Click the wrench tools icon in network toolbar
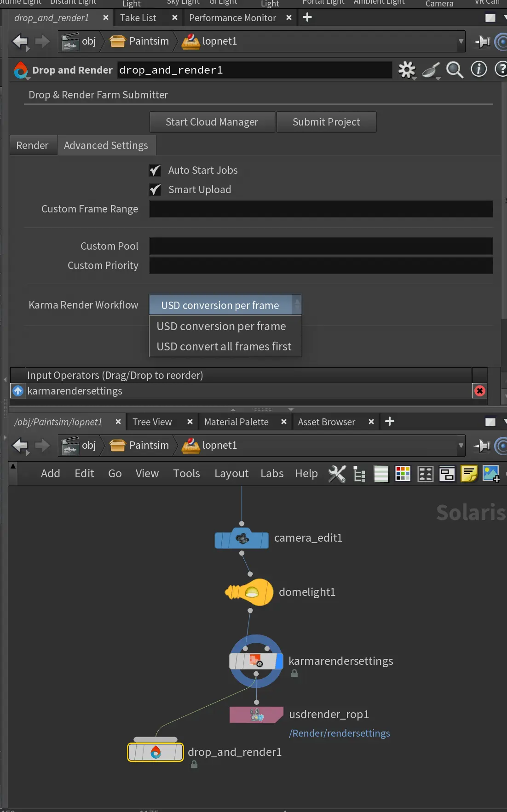The height and width of the screenshot is (812, 507). pos(337,474)
